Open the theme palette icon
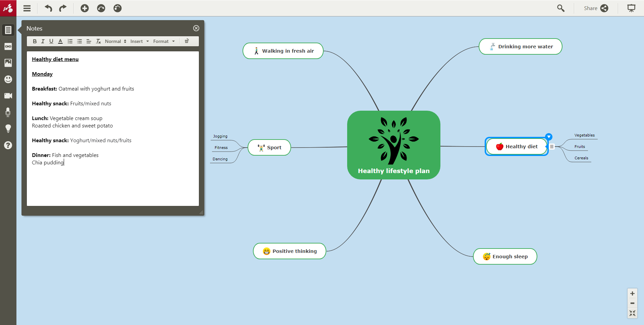Viewport: 644px width, 325px height. click(117, 8)
